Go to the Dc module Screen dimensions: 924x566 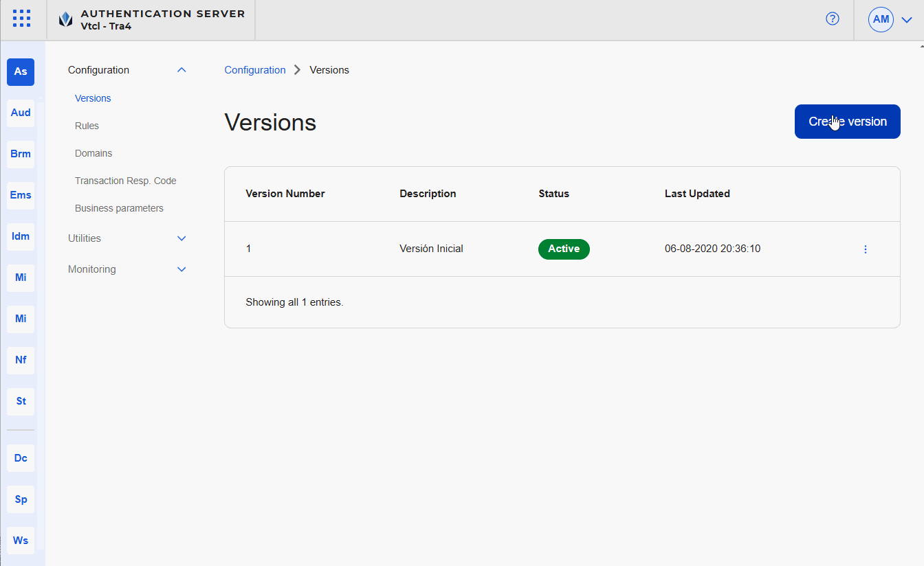(21, 458)
